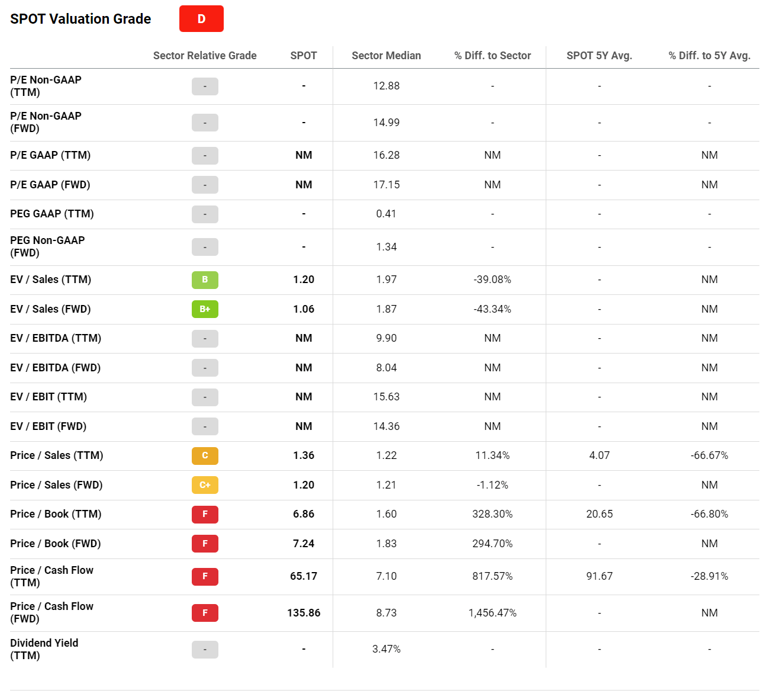Screen dimensions: 773x700
Task: Click the F grade badge for Price / Cash Flow (TTM)
Action: click(x=205, y=576)
